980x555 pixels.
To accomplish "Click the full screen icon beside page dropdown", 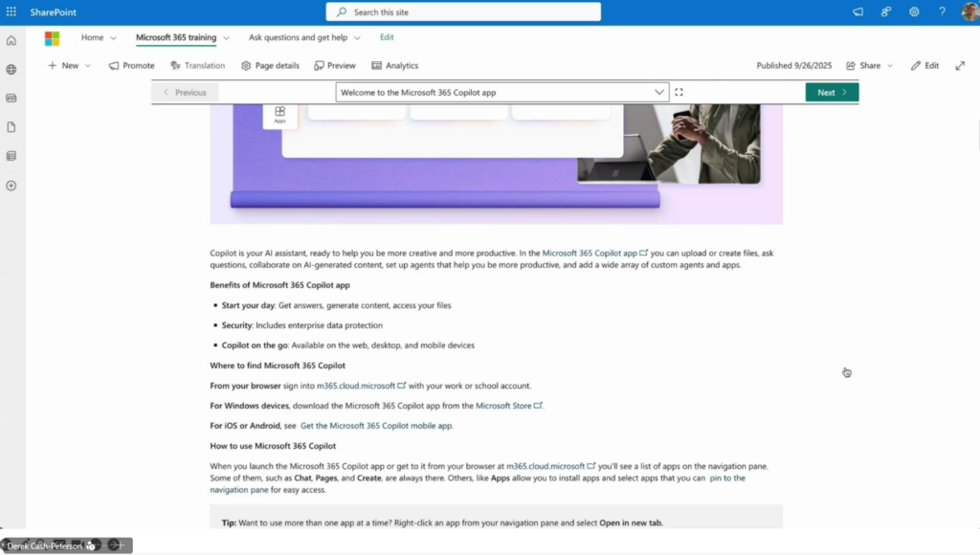I will pyautogui.click(x=679, y=92).
